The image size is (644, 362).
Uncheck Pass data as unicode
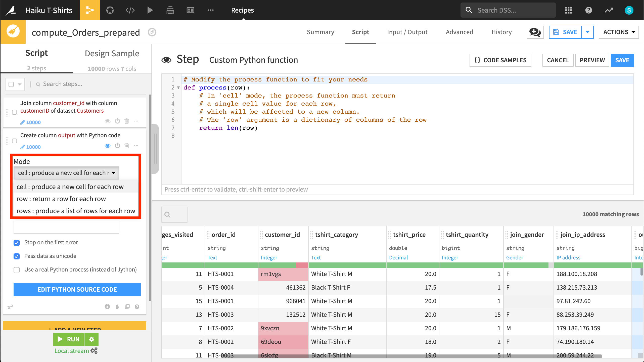(17, 256)
